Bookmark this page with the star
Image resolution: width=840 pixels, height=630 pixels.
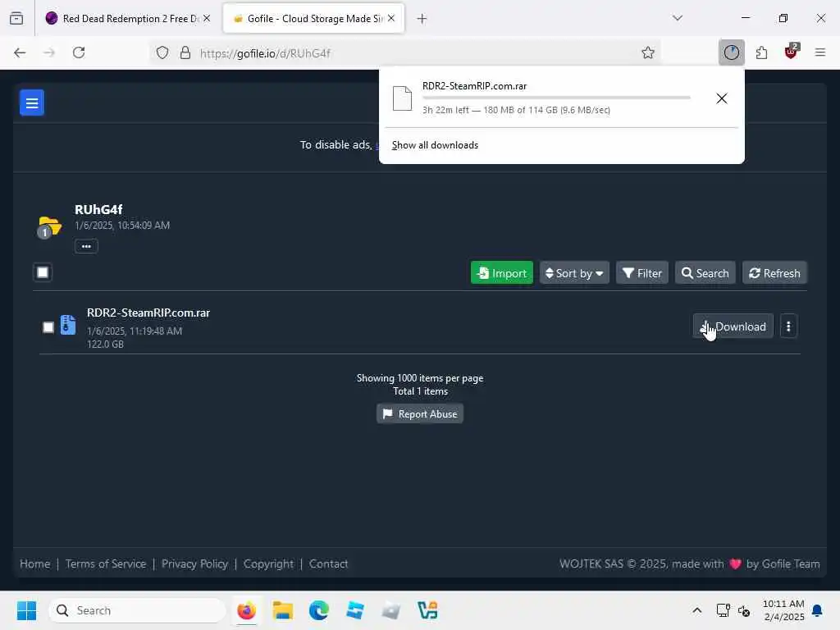(x=648, y=52)
